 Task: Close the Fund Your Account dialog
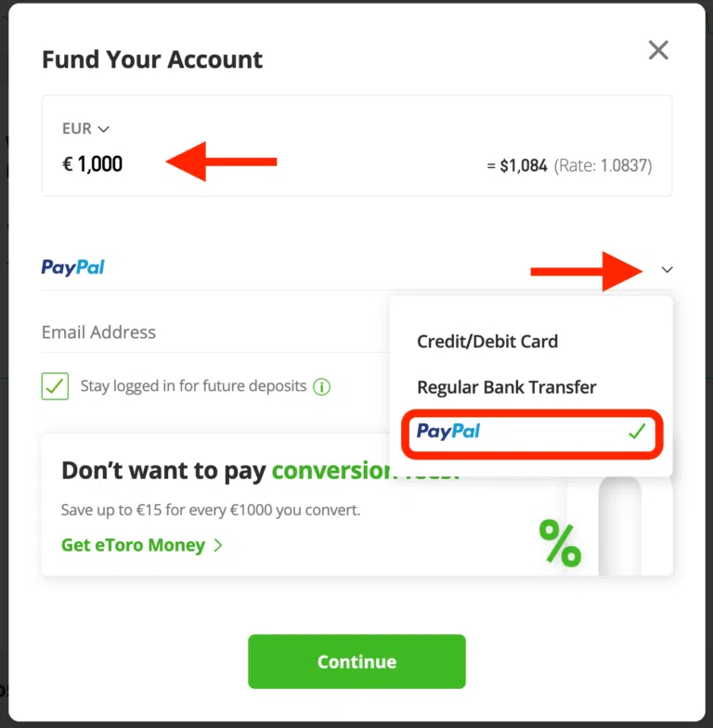tap(658, 50)
